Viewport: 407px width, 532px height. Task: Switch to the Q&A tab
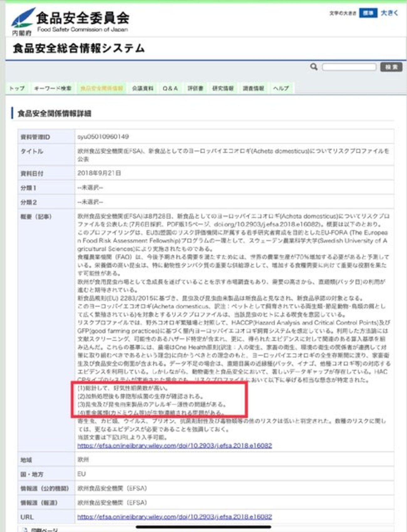point(170,89)
